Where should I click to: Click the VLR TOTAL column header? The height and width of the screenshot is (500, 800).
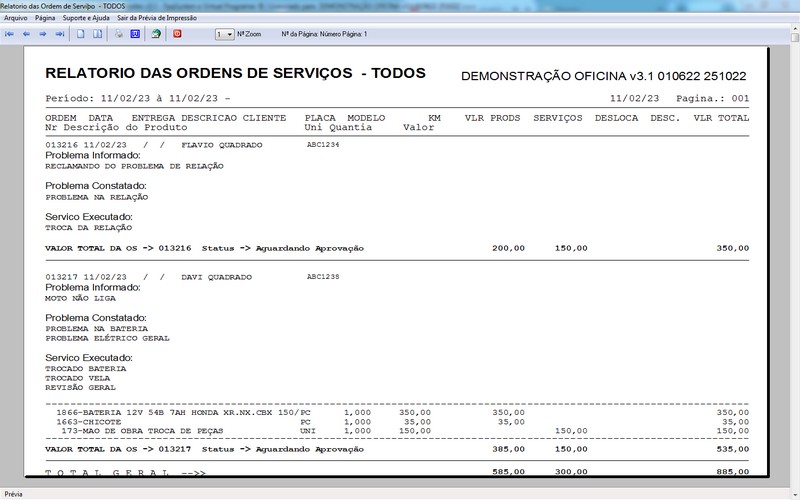(721, 118)
